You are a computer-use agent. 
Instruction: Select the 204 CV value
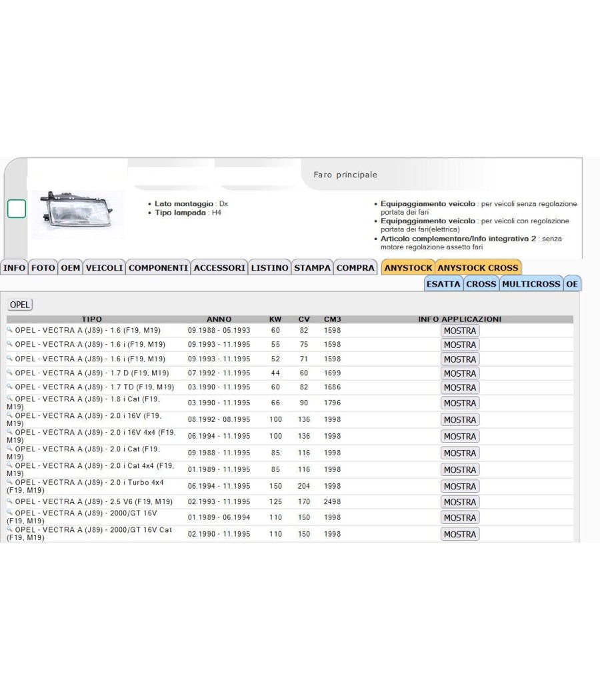[304, 486]
